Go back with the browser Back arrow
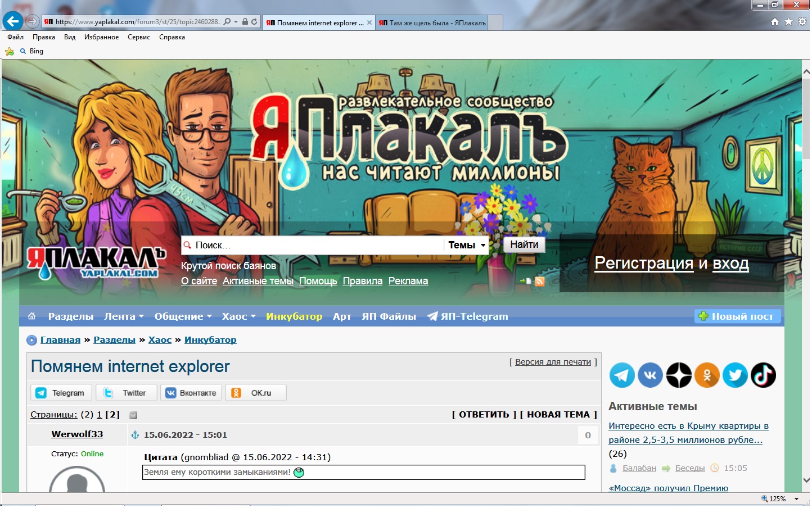This screenshot has width=812, height=508. (12, 22)
